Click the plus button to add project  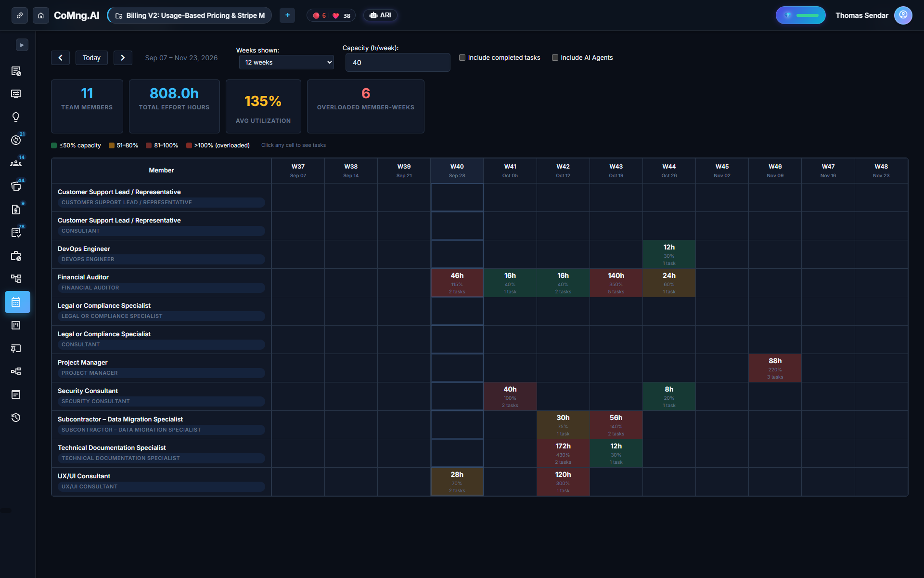pyautogui.click(x=287, y=15)
